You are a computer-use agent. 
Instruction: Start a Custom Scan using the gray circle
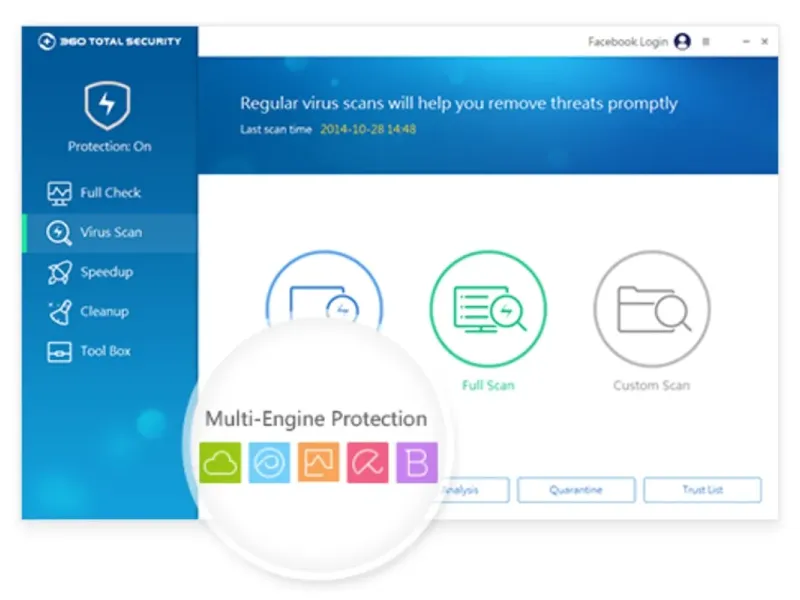click(x=652, y=309)
